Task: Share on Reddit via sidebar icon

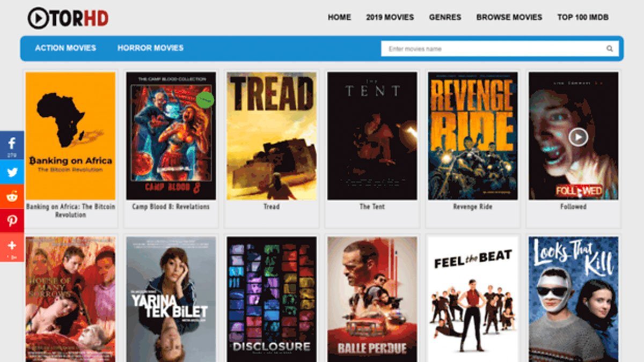Action: 12,197
